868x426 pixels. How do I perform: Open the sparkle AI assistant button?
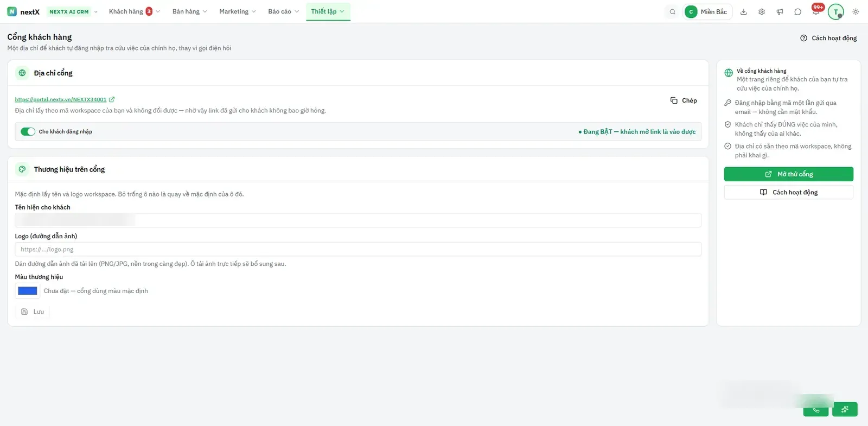click(x=845, y=409)
